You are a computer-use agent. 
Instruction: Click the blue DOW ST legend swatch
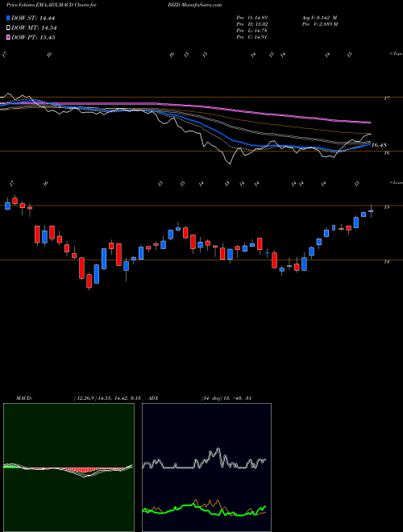[x=8, y=18]
